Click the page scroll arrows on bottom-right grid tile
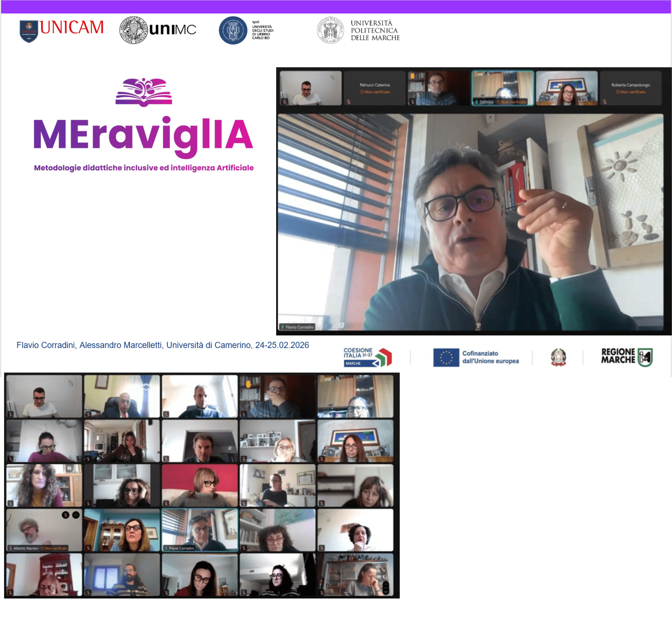The image size is (672, 619). [x=386, y=588]
